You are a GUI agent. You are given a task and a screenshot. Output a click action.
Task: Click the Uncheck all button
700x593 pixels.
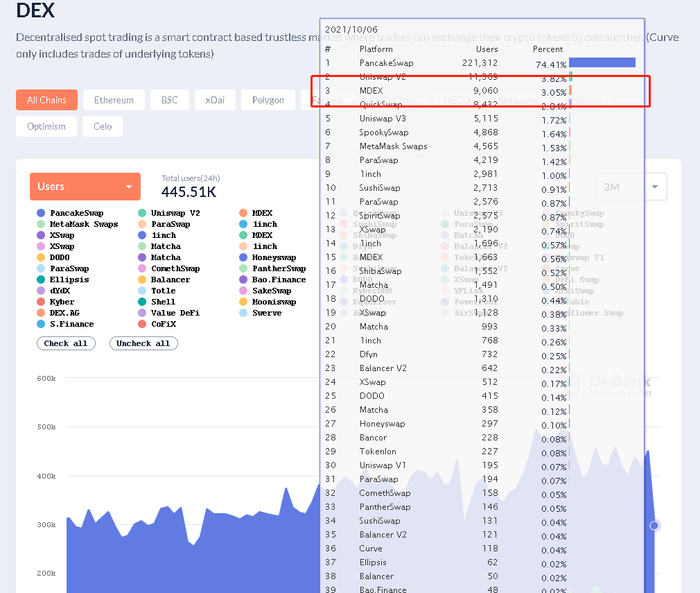pyautogui.click(x=143, y=343)
